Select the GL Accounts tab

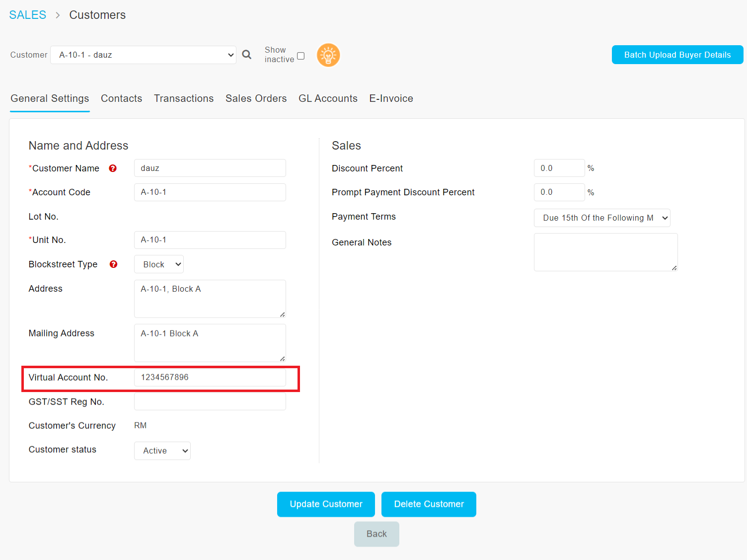point(328,98)
